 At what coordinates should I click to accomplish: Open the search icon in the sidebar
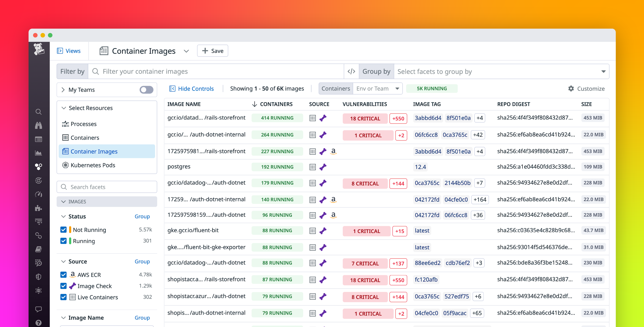[x=39, y=112]
